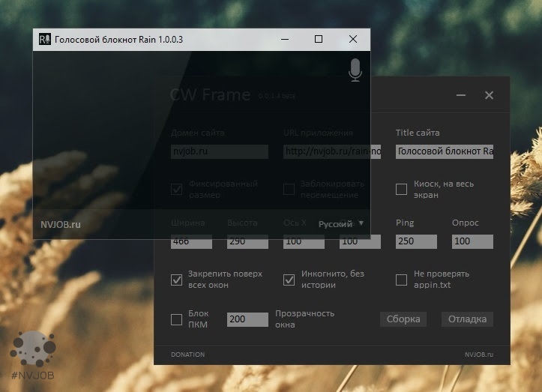Viewport: 542px width, 392px height.
Task: Click the Прозрачность окна value field
Action: pos(247,319)
